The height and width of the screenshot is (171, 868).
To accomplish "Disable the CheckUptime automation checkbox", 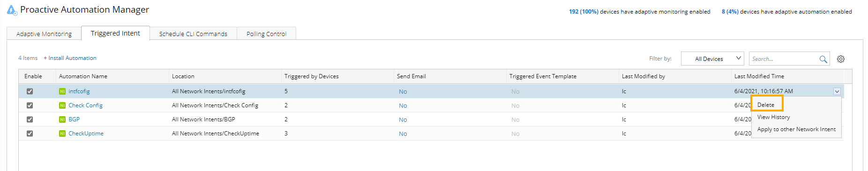I will [x=30, y=134].
